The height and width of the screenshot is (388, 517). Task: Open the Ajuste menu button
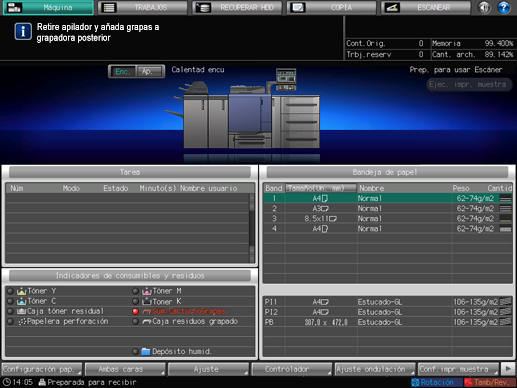(209, 369)
